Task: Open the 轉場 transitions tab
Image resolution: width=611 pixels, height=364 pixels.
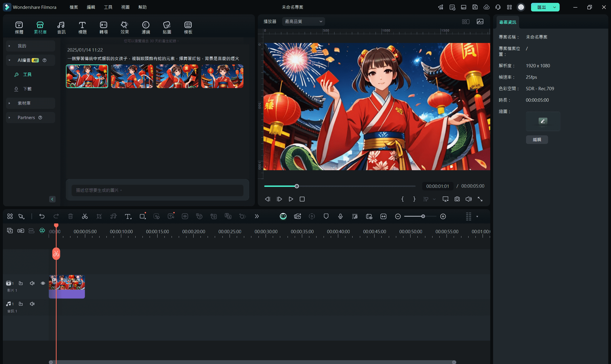Action: coord(104,28)
